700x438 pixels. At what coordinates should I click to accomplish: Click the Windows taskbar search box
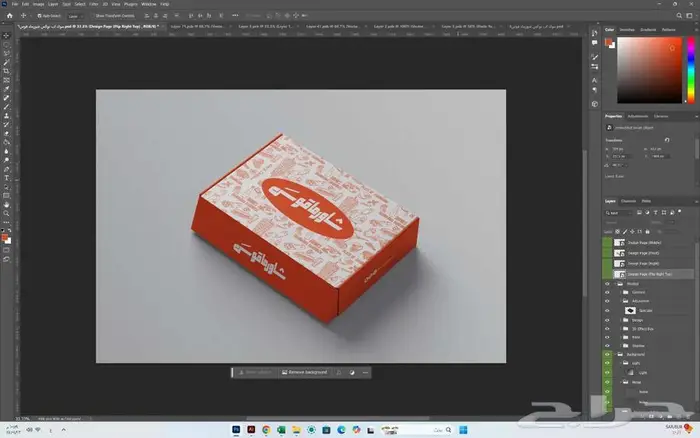coord(417,430)
